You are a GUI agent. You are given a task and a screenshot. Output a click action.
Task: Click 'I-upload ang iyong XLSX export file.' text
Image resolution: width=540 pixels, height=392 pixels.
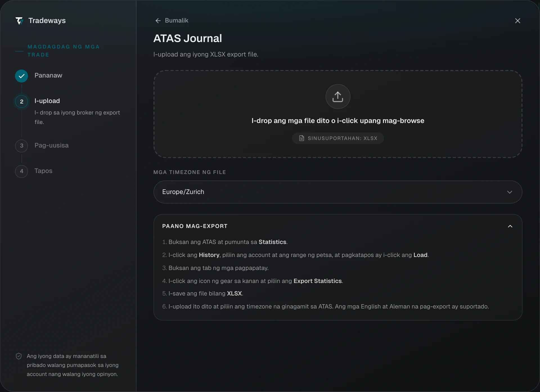[x=206, y=54]
